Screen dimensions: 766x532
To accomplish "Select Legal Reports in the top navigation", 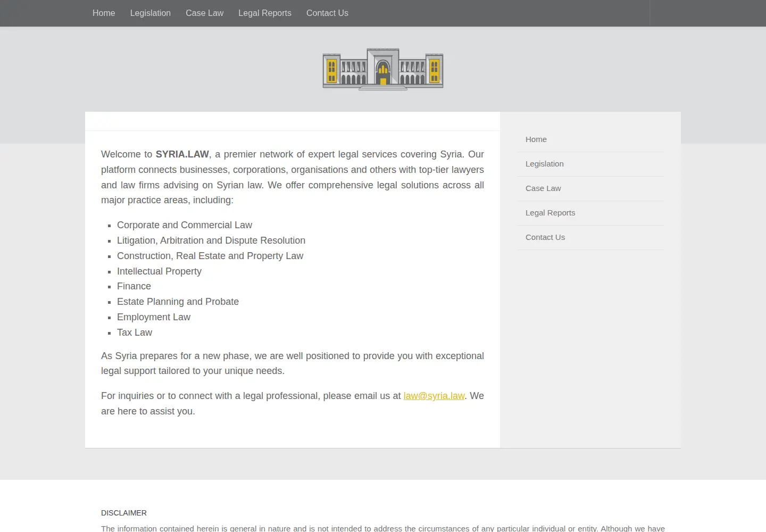I will click(x=265, y=13).
